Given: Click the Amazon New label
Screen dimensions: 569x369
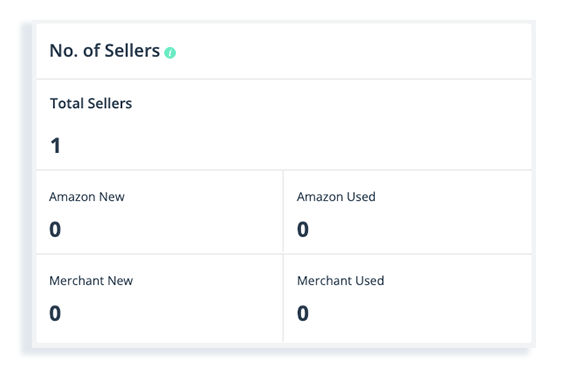Looking at the screenshot, I should pos(87,197).
